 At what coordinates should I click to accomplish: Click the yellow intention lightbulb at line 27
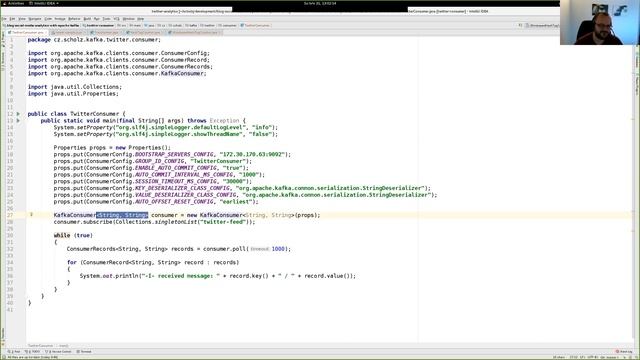31,215
